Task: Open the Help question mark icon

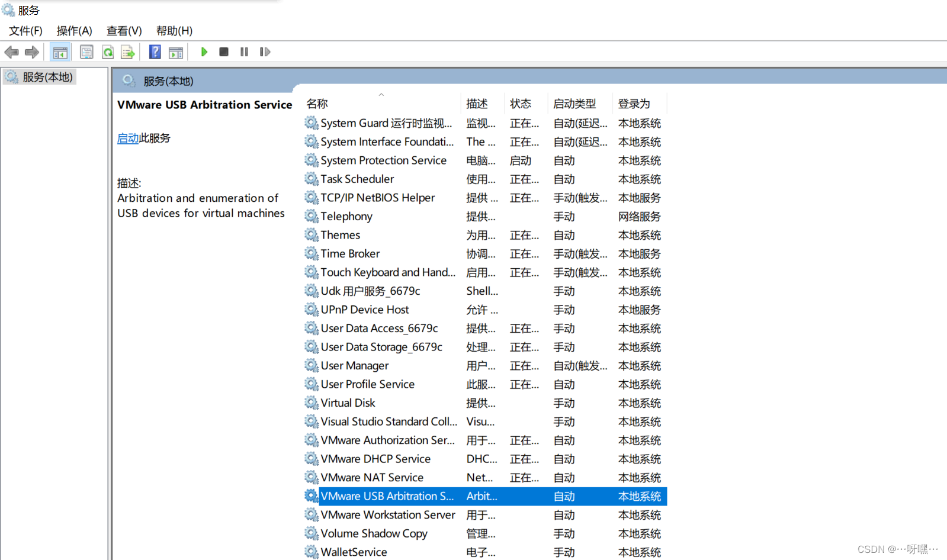Action: click(155, 52)
